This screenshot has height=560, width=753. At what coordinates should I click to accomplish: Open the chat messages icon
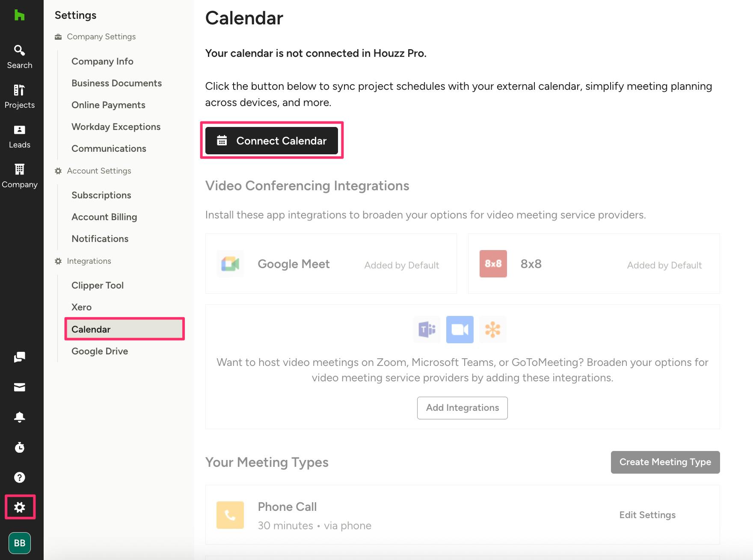(19, 357)
